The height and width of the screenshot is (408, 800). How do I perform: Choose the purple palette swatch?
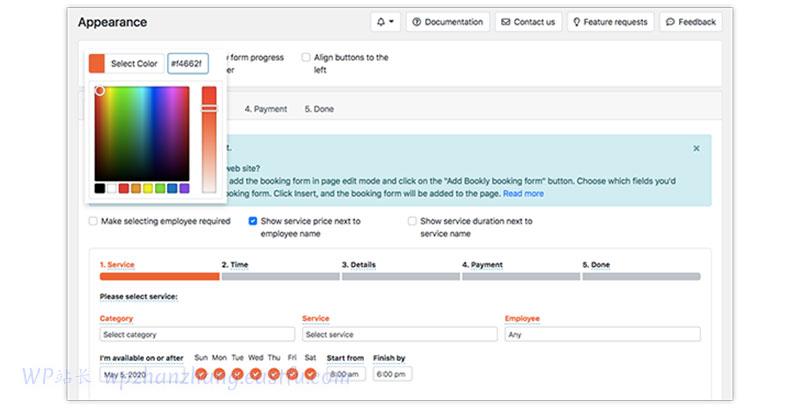pyautogui.click(x=184, y=188)
